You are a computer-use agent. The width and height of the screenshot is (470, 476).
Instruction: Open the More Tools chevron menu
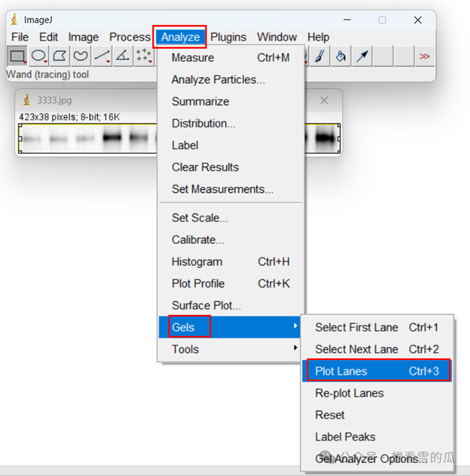(x=425, y=56)
